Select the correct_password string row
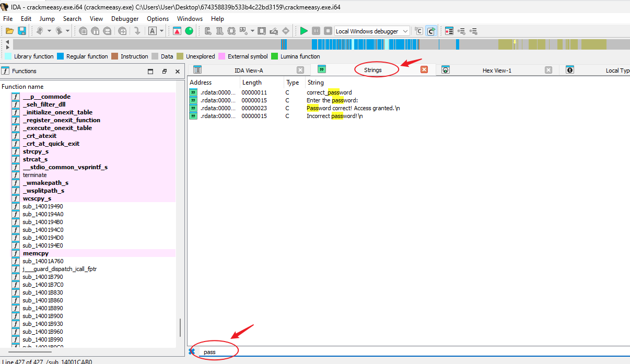 [409, 92]
